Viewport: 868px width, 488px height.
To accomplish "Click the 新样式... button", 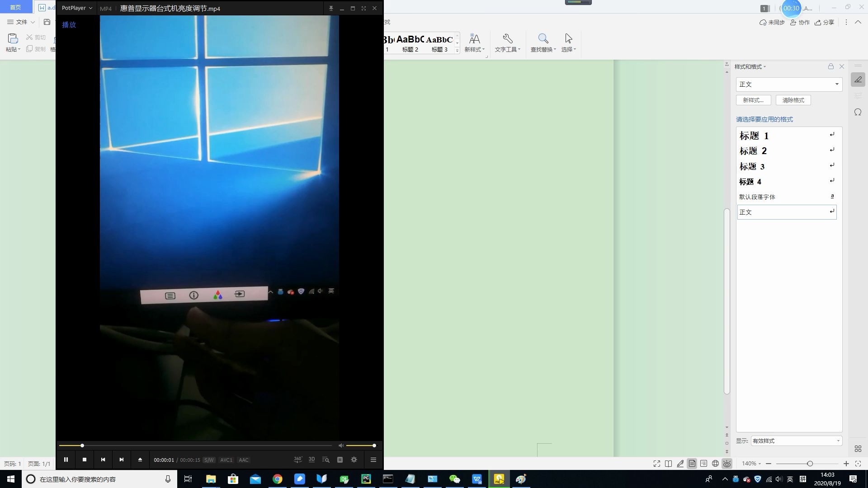I will coord(753,100).
